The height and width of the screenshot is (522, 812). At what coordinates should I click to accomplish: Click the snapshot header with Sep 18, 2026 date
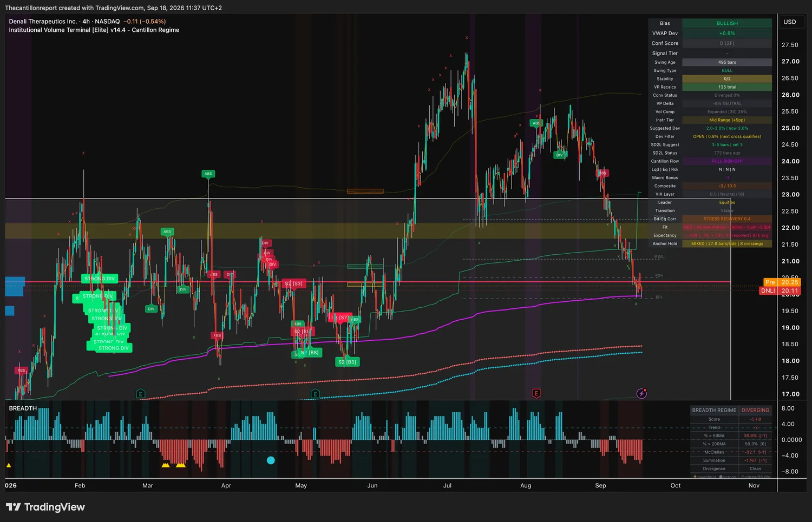coord(113,8)
